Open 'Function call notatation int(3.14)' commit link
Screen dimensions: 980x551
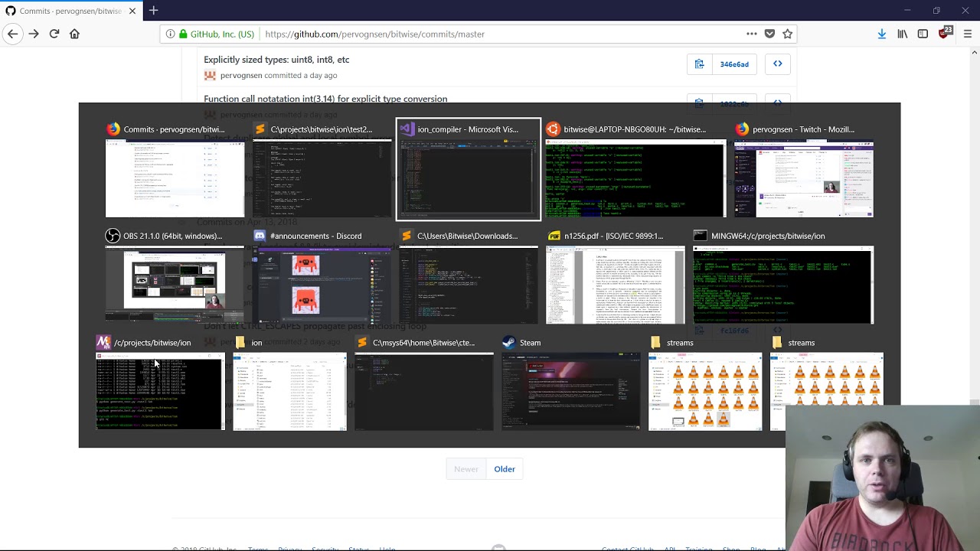[x=325, y=98]
